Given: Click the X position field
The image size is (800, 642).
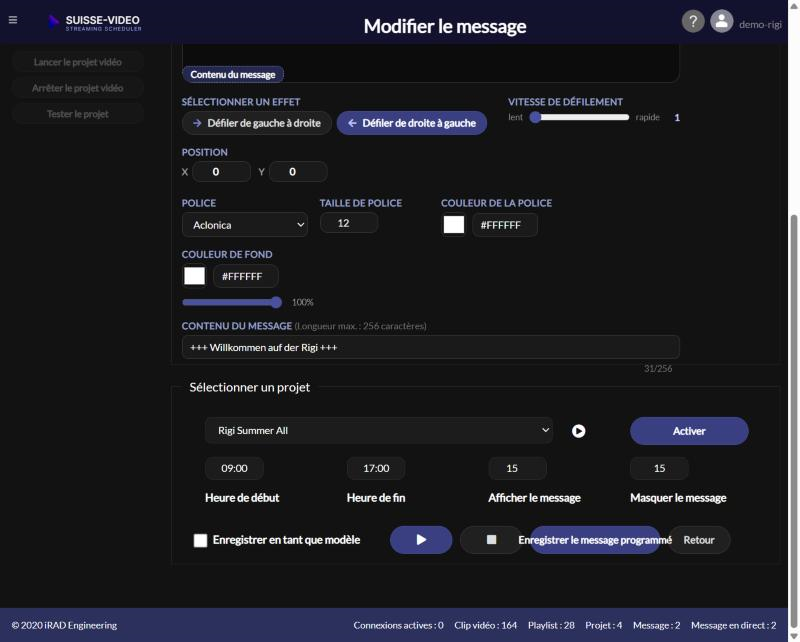Looking at the screenshot, I should 221,171.
